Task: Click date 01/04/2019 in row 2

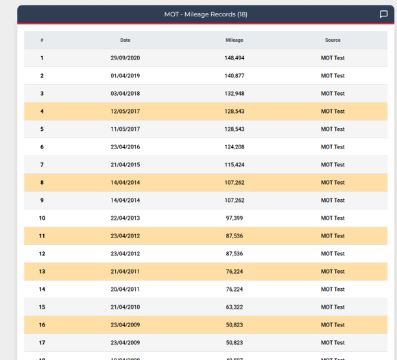Action: (125, 76)
